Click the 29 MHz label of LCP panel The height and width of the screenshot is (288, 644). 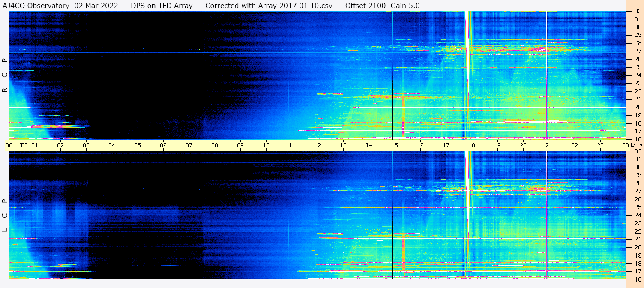click(x=637, y=175)
